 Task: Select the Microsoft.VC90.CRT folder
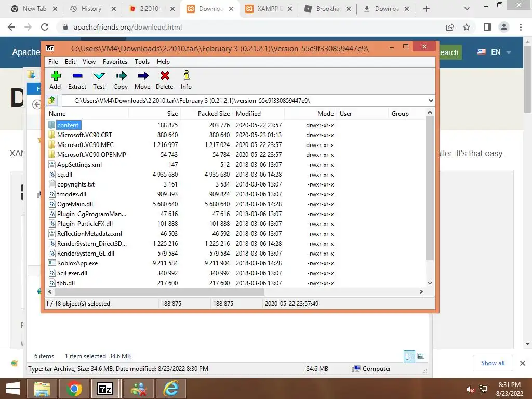tap(85, 135)
